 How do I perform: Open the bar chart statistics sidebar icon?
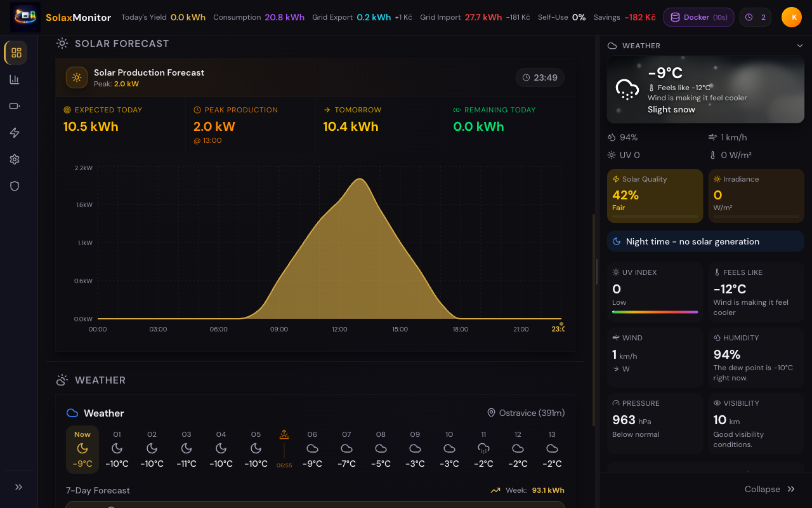pyautogui.click(x=15, y=79)
